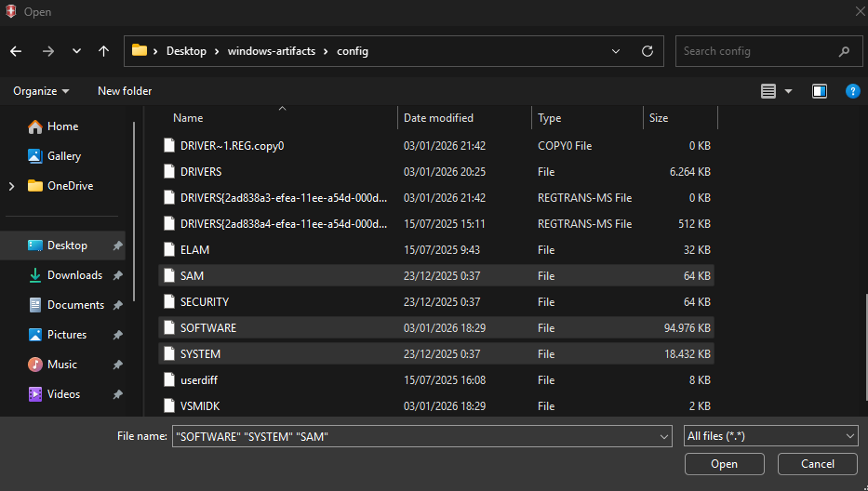Open the All files type dropdown
Screen dimensions: 868x491
[x=770, y=436]
